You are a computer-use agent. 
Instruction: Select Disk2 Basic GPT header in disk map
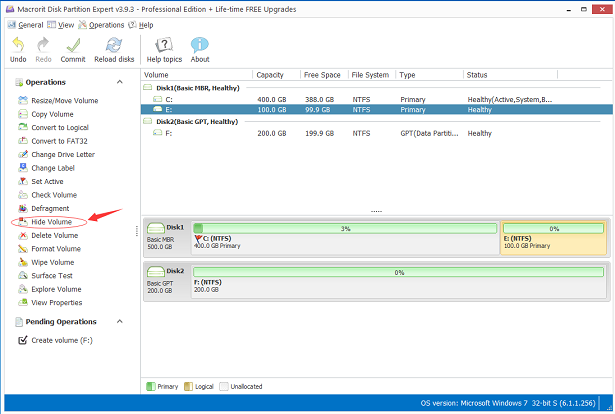[x=168, y=281]
